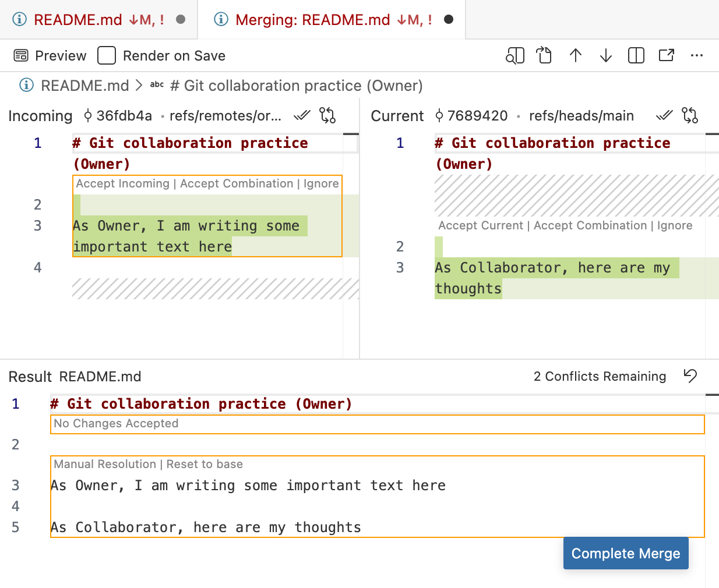This screenshot has width=719, height=588.
Task: Switch to the README.md tab
Action: [99, 20]
